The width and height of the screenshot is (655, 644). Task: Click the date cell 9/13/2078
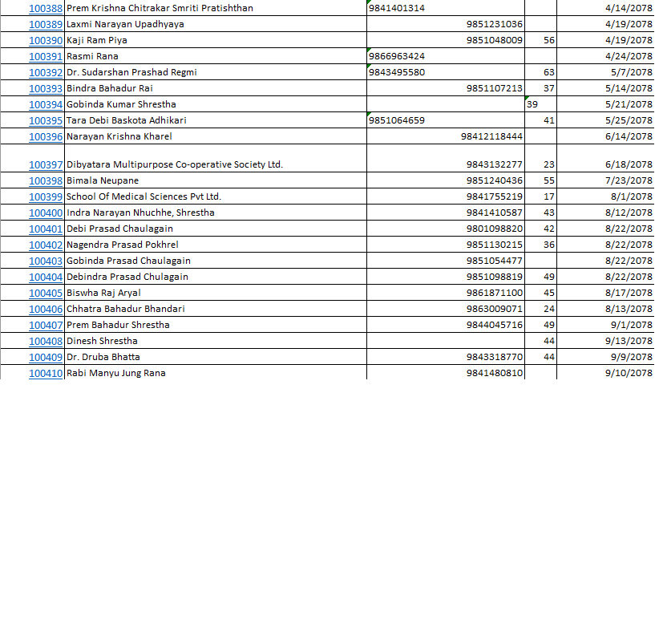tap(629, 341)
